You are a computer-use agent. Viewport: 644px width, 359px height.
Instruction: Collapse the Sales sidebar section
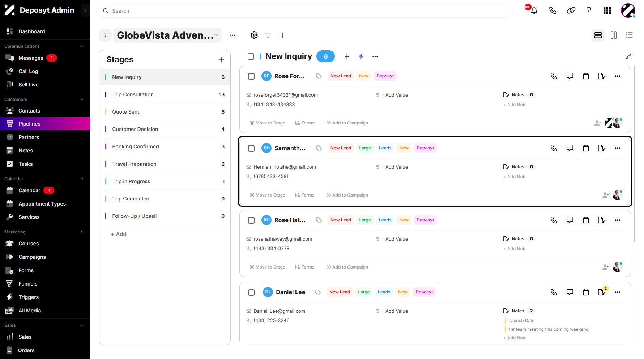[x=82, y=325]
